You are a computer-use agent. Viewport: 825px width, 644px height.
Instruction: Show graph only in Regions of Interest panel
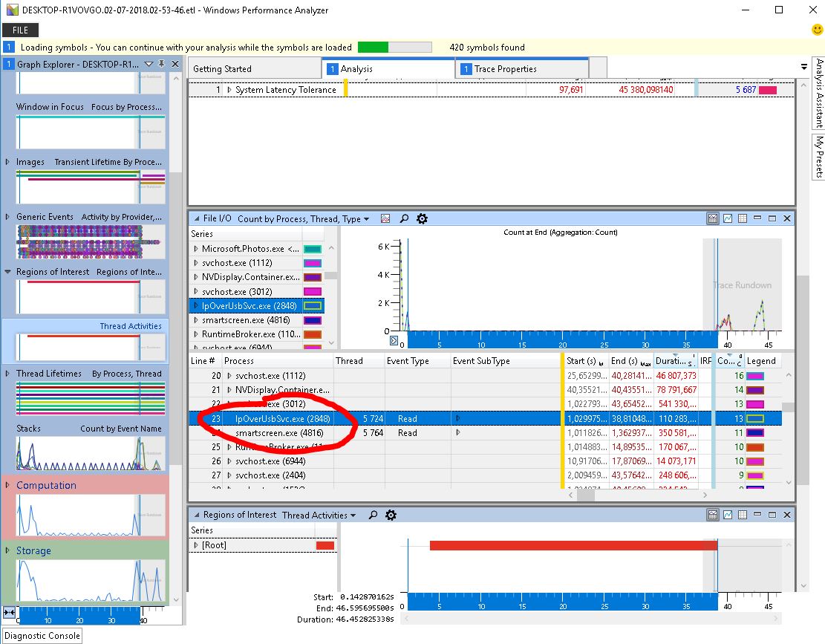pos(728,515)
